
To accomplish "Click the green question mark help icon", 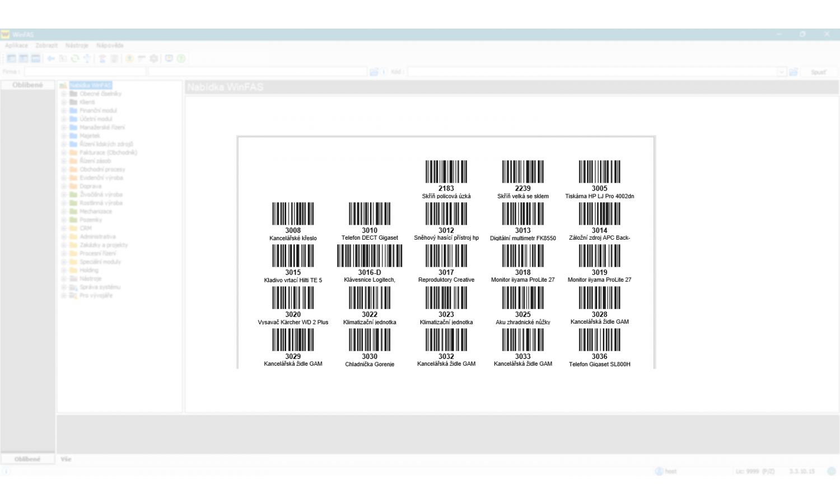I will 181,58.
